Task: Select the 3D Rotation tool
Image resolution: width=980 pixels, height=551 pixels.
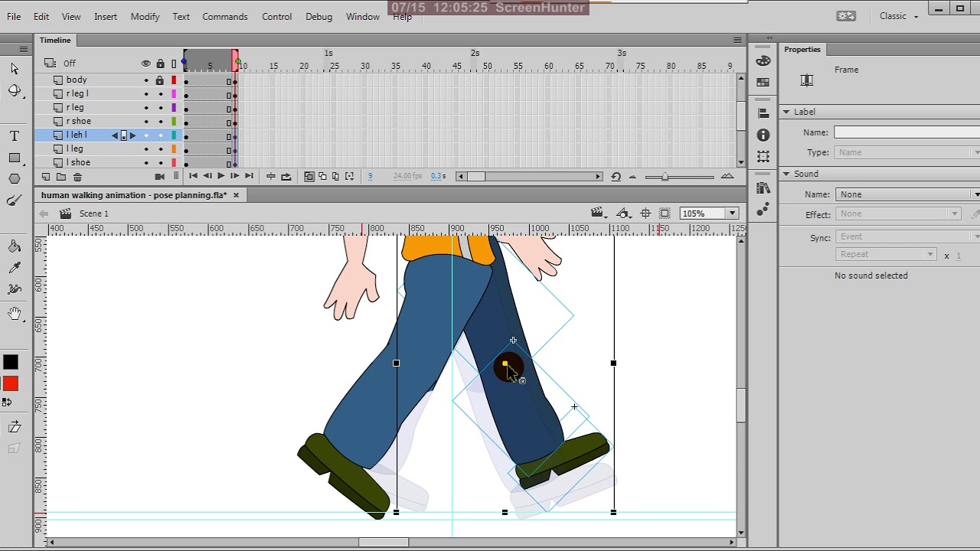Action: click(x=15, y=91)
